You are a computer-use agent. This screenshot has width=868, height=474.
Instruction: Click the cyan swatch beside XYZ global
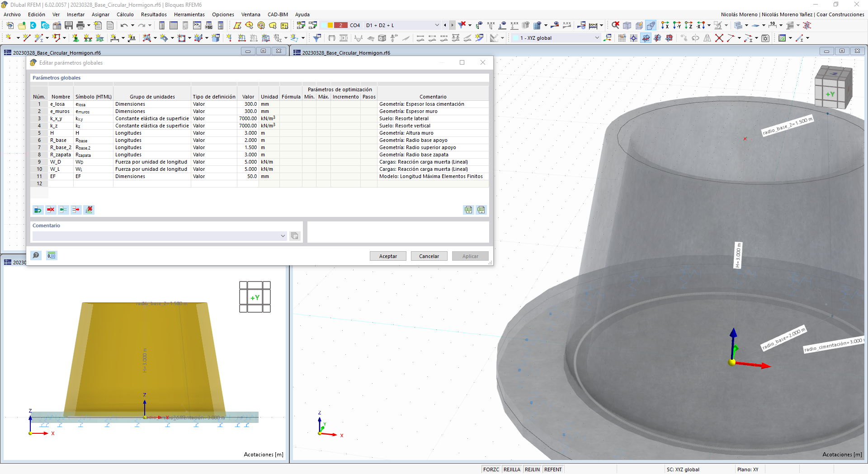point(515,38)
